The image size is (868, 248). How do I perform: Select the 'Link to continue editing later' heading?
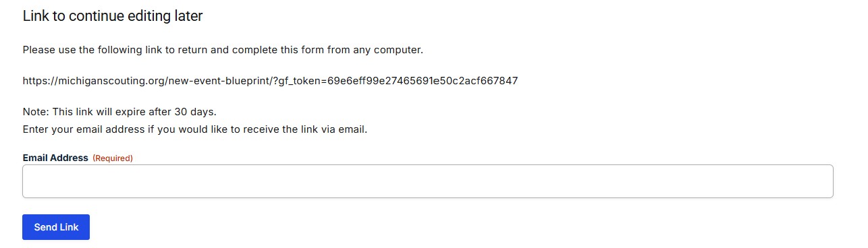click(x=113, y=16)
